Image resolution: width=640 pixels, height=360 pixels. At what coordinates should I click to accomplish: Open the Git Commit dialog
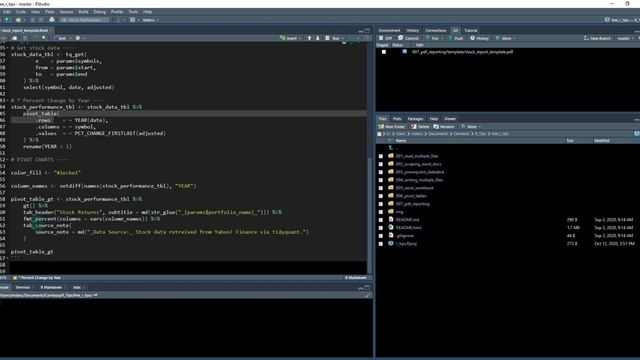(x=408, y=38)
